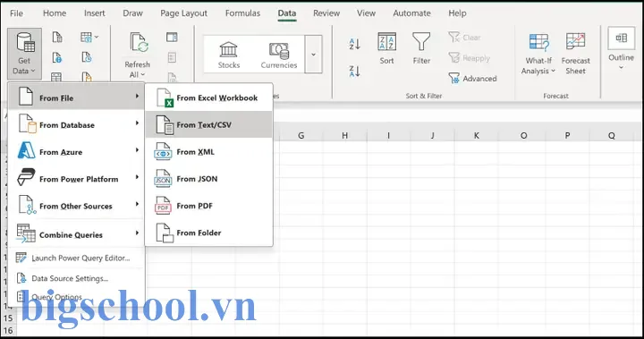Viewport: 644px width, 339px height.
Task: Create a Forecast Sheet
Action: pyautogui.click(x=575, y=54)
